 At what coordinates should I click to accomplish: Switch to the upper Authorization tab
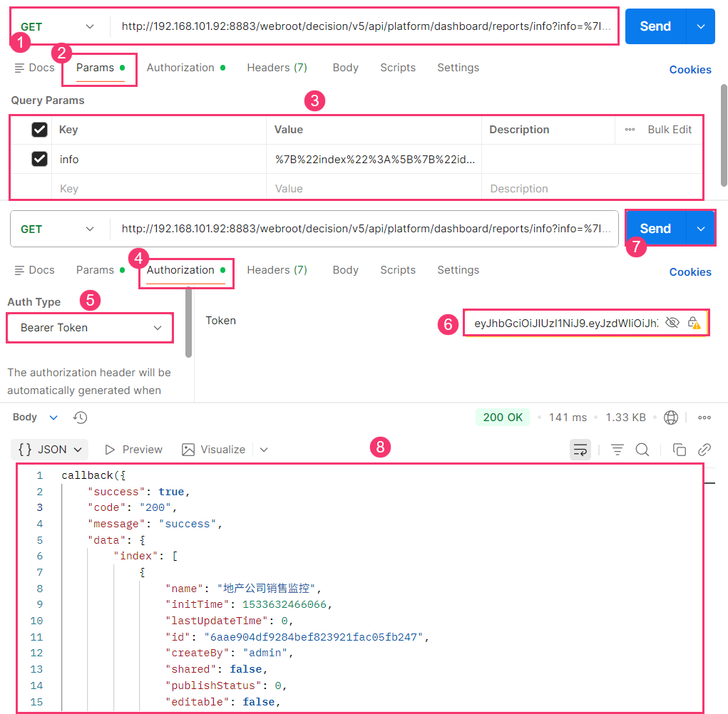(185, 68)
